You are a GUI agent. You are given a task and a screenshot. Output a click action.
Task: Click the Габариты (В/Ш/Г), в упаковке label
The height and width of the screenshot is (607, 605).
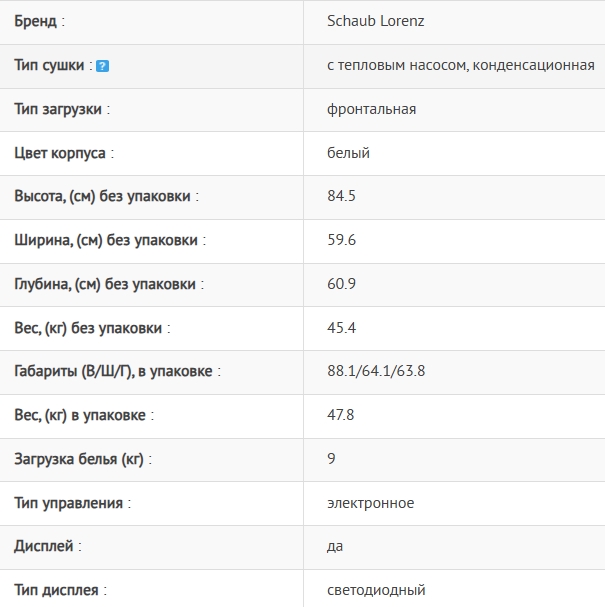pyautogui.click(x=117, y=371)
